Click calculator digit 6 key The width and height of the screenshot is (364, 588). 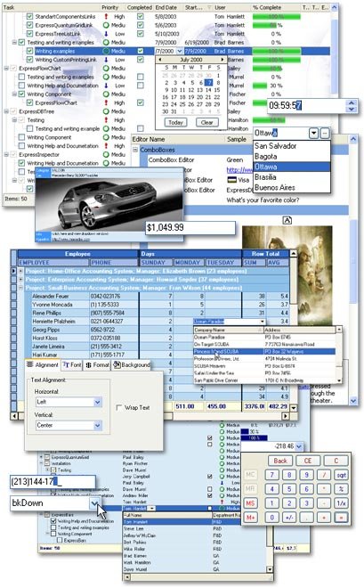pyautogui.click(x=306, y=489)
